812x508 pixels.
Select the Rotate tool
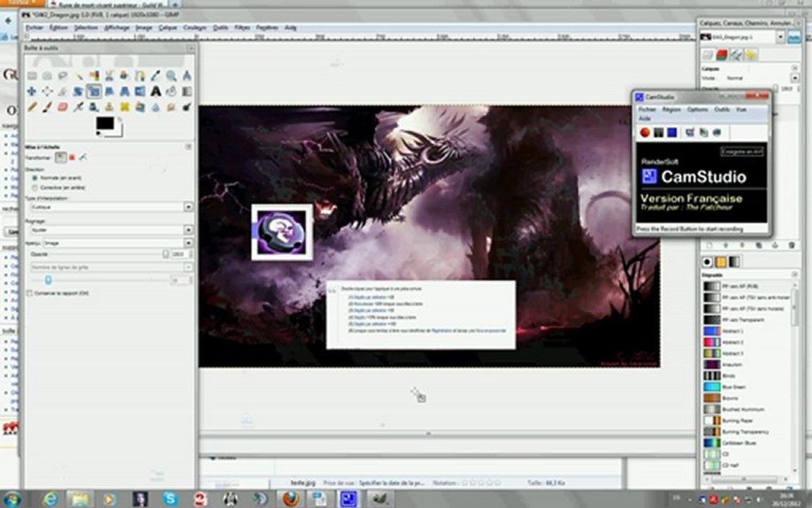click(78, 91)
